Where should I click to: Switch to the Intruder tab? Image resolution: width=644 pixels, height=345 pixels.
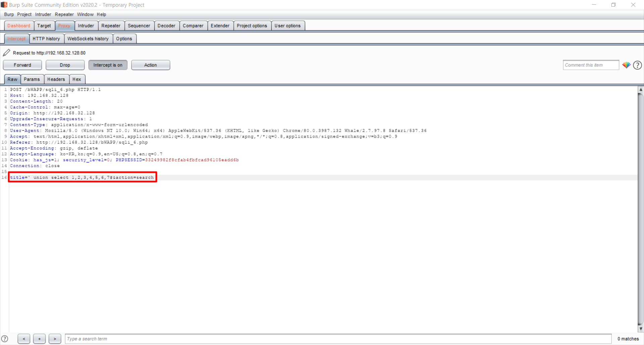(86, 26)
